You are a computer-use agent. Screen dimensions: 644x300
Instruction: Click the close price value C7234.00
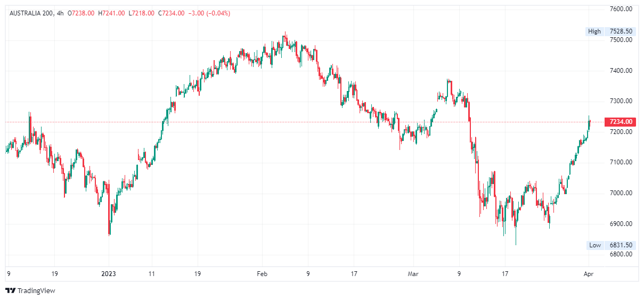tap(171, 13)
